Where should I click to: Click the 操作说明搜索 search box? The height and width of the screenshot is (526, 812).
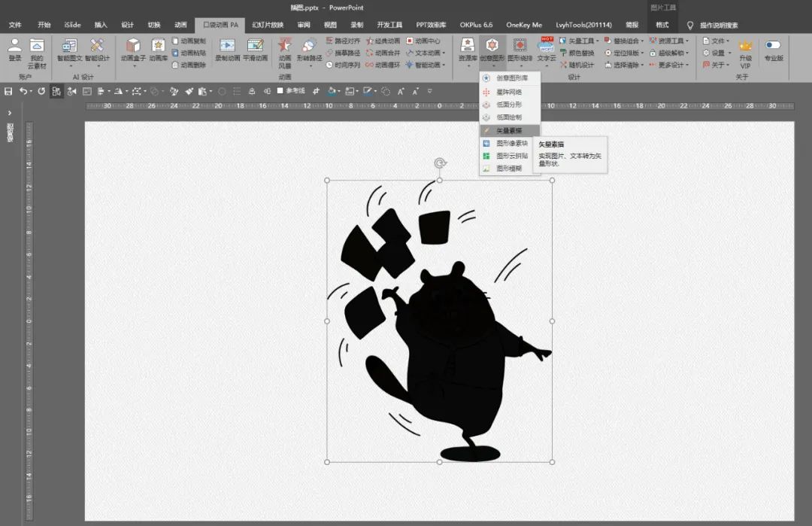[719, 26]
